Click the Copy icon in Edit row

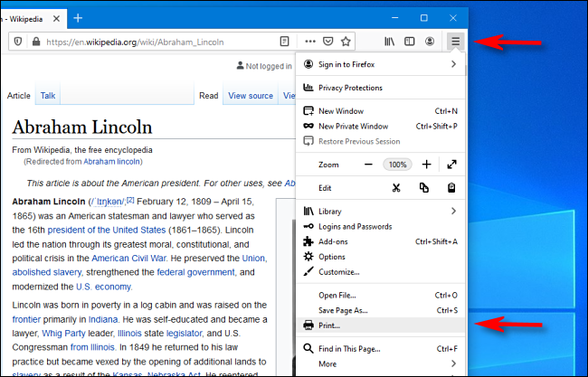[x=424, y=188]
